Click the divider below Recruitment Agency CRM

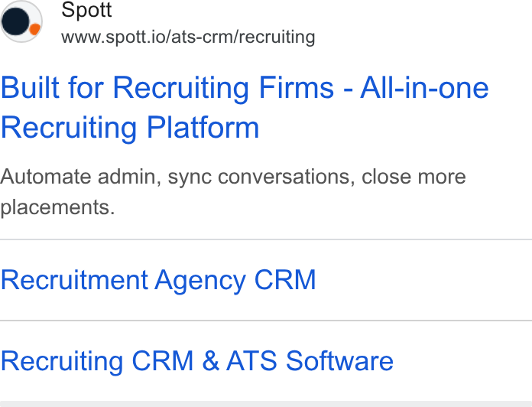(266, 320)
